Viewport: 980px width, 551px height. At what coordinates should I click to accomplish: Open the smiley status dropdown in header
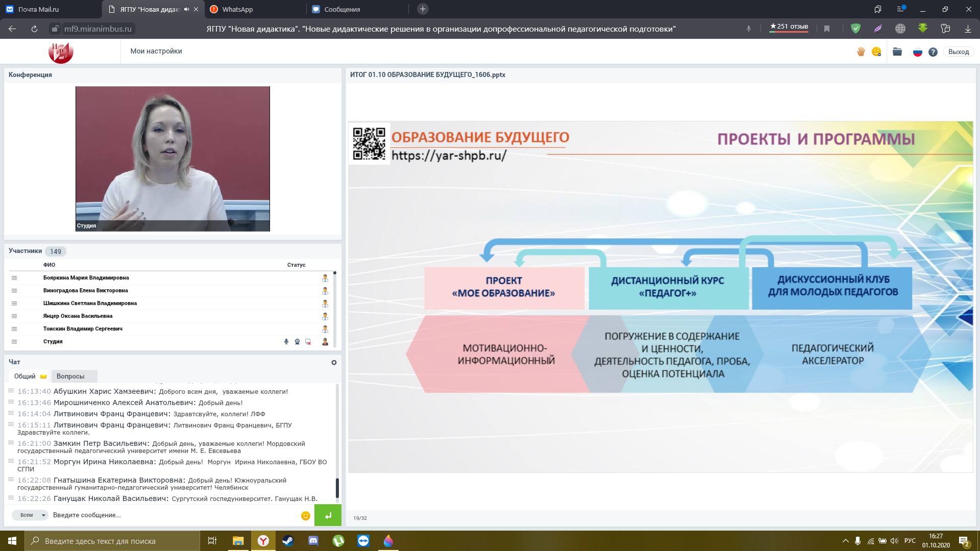[876, 52]
